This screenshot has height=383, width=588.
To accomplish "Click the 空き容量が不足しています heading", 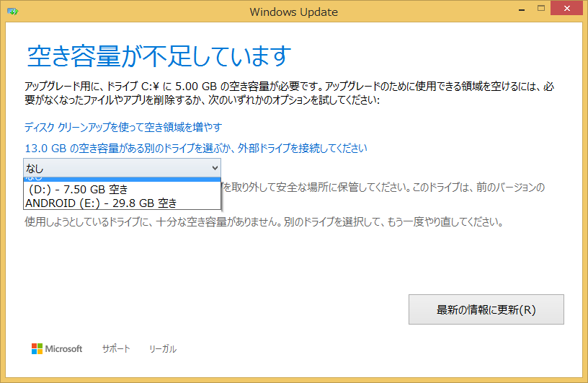I will (x=159, y=56).
